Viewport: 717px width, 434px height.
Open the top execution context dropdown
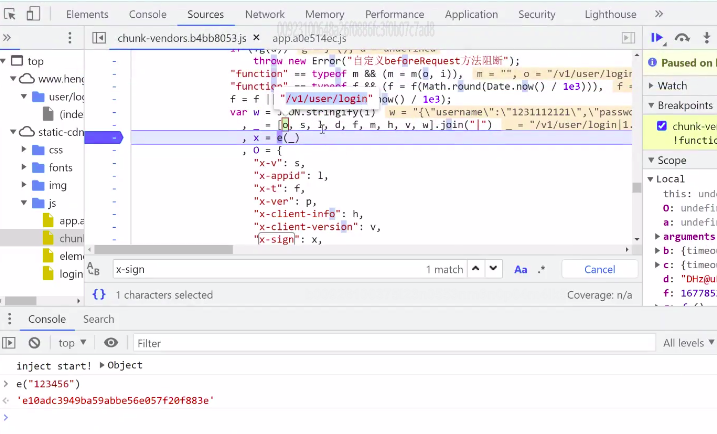pos(72,343)
